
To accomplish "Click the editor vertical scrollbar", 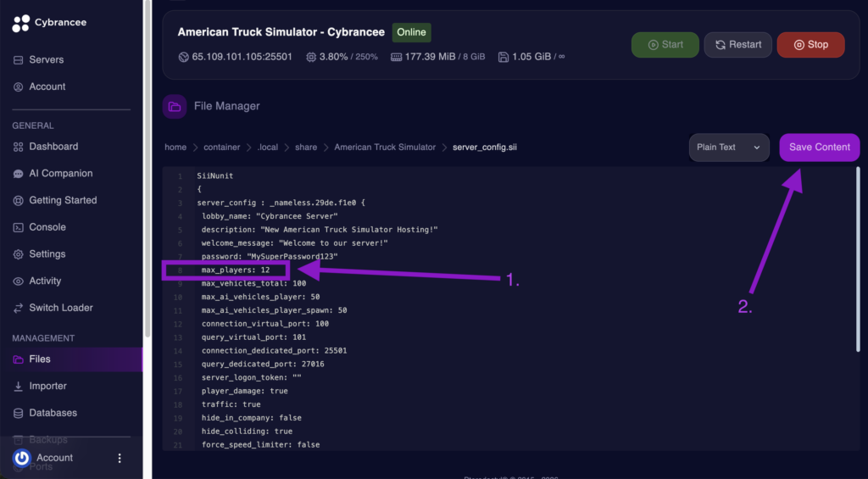I will click(859, 259).
